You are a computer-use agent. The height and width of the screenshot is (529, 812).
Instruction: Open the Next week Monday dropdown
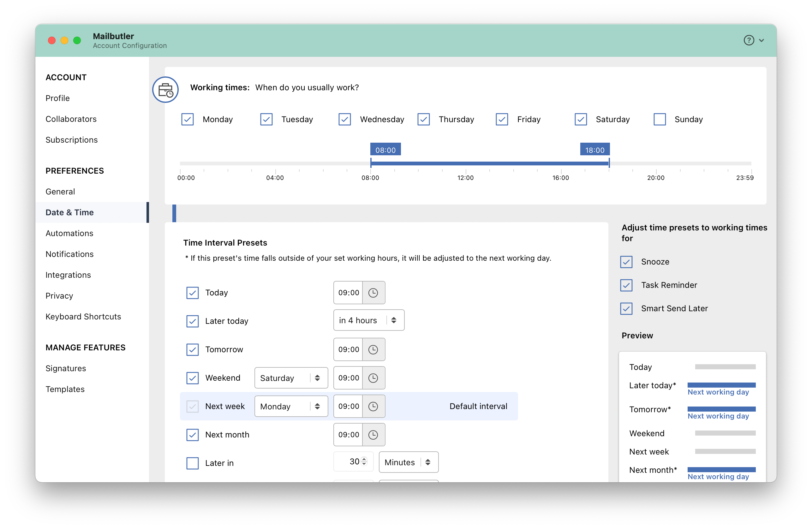(x=291, y=406)
